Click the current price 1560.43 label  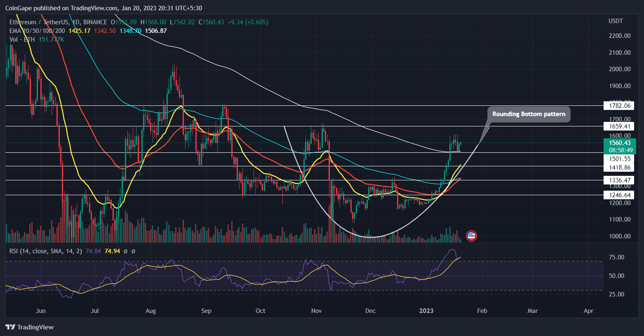click(620, 143)
